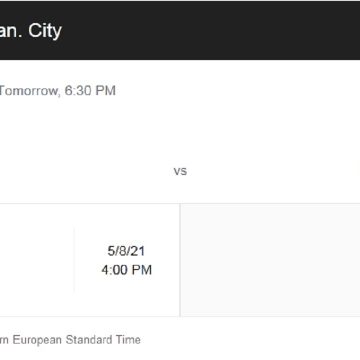Click the 'PM' after 4:00 in match cell
Image resolution: width=360 pixels, height=360 pixels.
[x=141, y=270]
